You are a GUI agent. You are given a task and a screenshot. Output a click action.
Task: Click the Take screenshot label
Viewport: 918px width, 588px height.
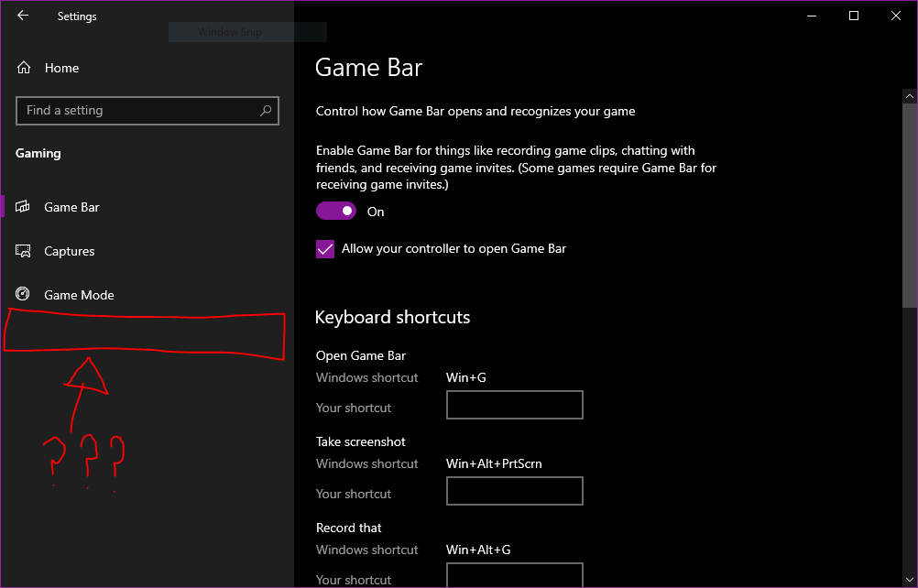361,441
